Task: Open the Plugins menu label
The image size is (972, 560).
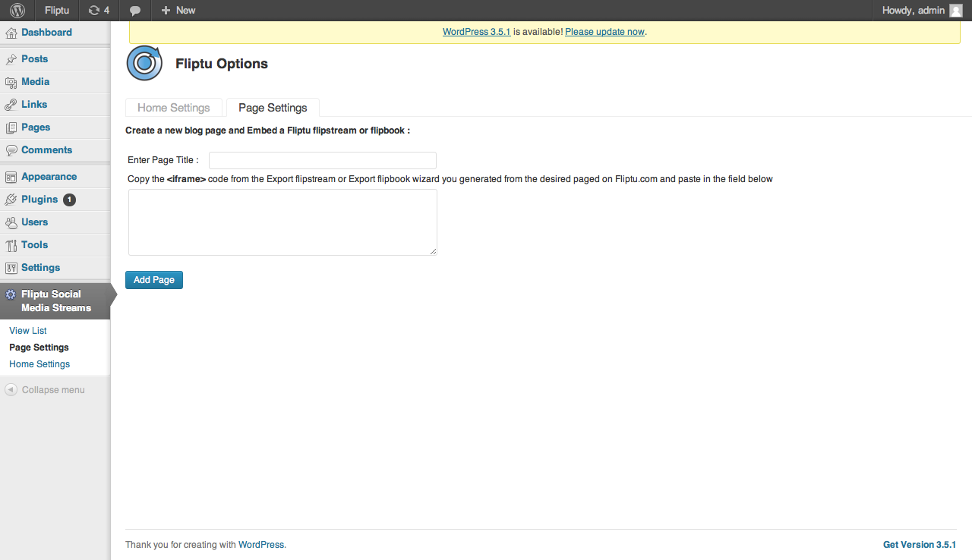Action: [x=39, y=200]
